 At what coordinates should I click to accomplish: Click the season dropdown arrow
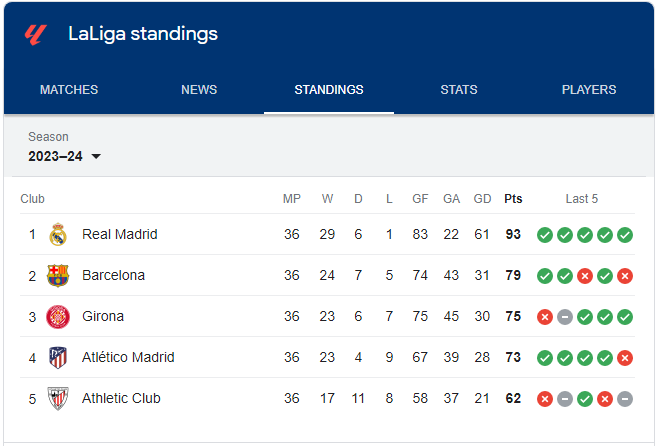(96, 156)
